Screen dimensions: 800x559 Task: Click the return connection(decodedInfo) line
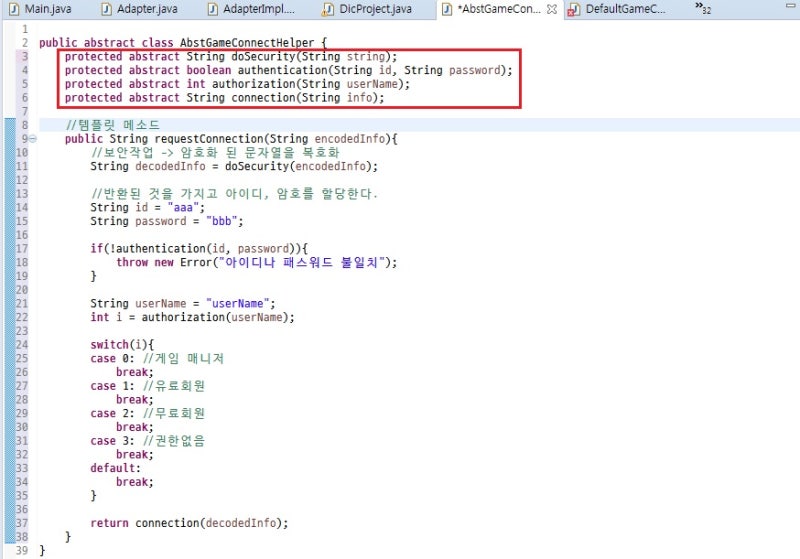(189, 523)
